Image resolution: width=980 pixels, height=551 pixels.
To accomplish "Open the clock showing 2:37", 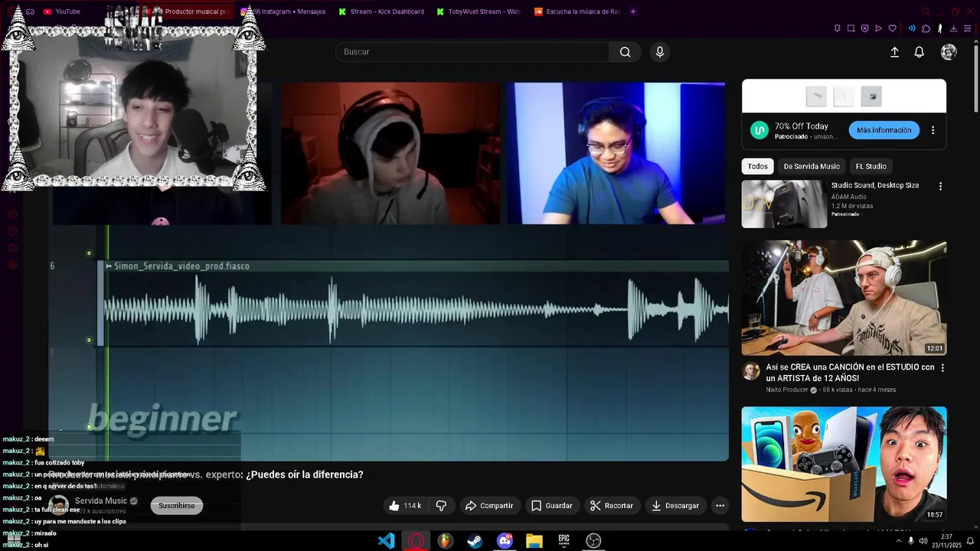I will point(946,541).
